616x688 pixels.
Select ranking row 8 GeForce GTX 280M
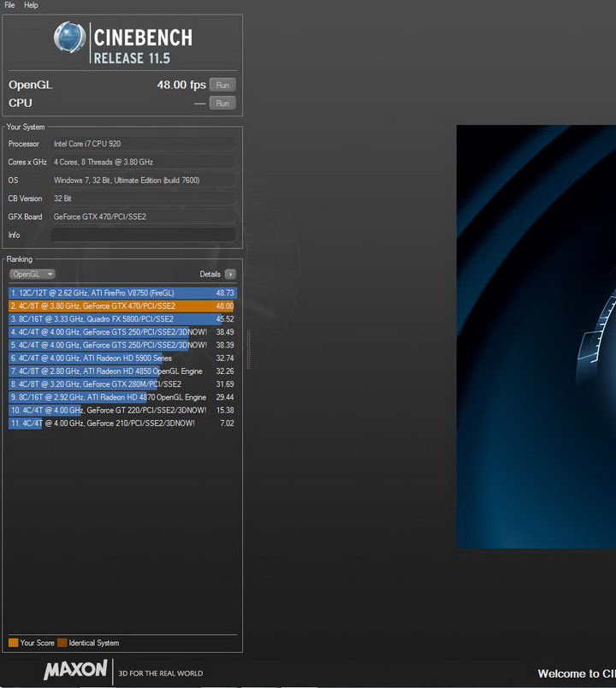click(x=122, y=384)
